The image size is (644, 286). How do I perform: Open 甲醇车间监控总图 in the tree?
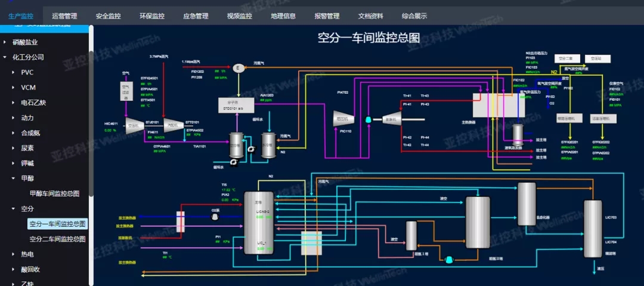tap(55, 193)
